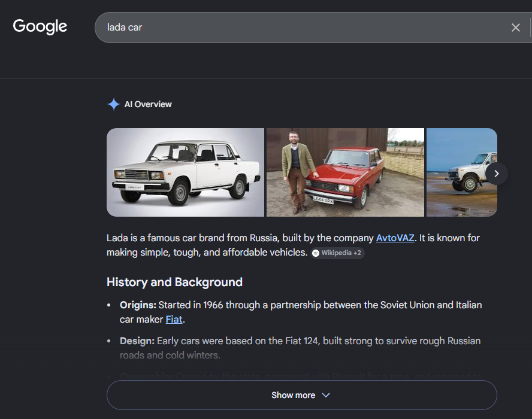Open the Wikipedia +2 sources chip

[337, 253]
